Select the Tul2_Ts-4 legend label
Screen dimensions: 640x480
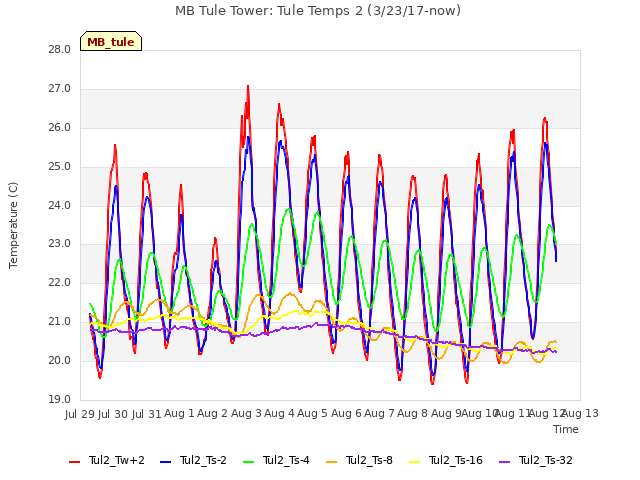click(x=286, y=460)
